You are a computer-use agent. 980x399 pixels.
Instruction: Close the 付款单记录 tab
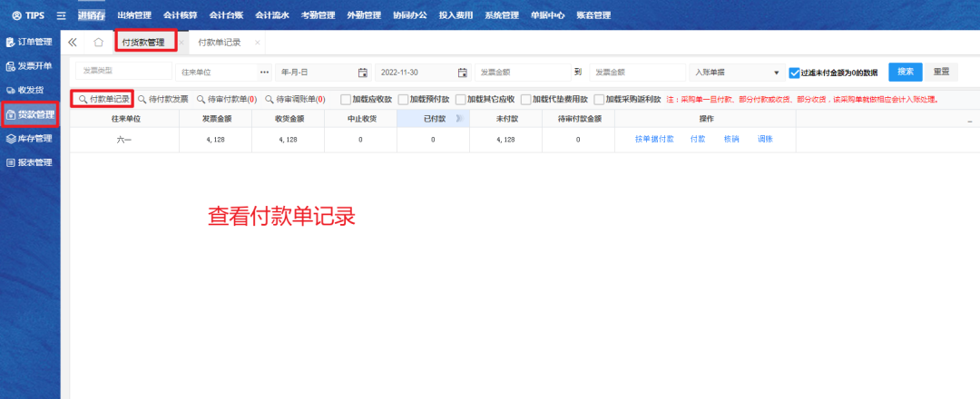(x=258, y=43)
